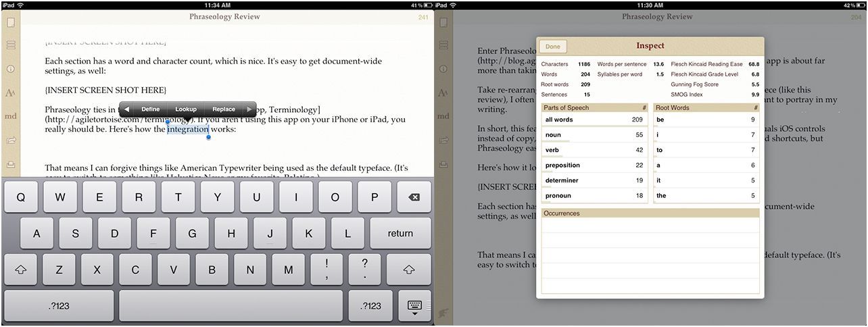Tap the 'Flesch Kincaid Reading Ease' statistic
The width and height of the screenshot is (868, 327).
[x=715, y=64]
